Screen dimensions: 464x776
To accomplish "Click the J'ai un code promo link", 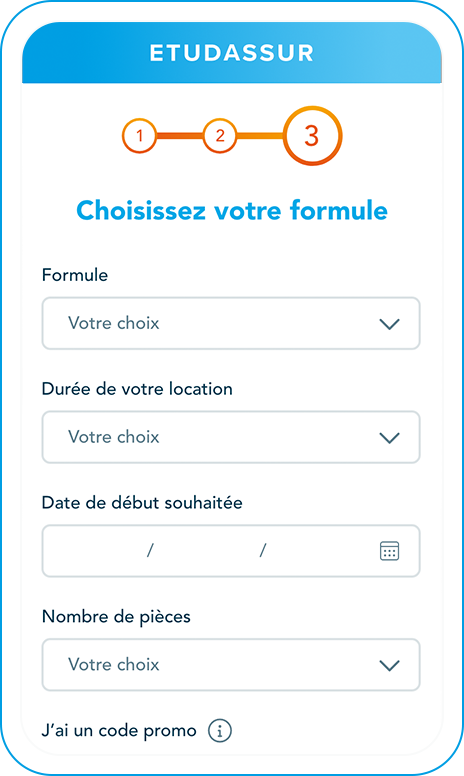I will (x=119, y=730).
